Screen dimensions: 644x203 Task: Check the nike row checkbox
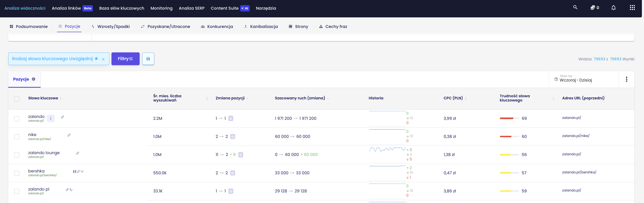[17, 137]
